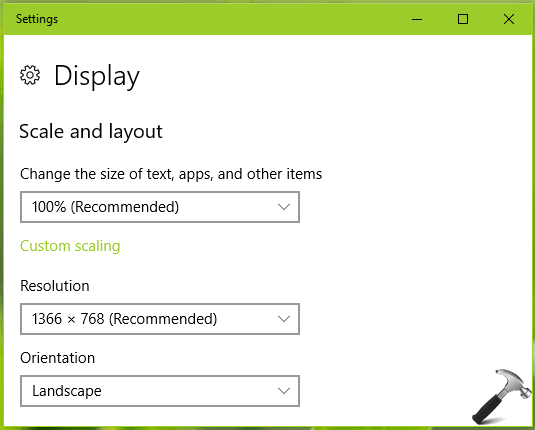Click the Resolution label
535x430 pixels.
click(55, 286)
